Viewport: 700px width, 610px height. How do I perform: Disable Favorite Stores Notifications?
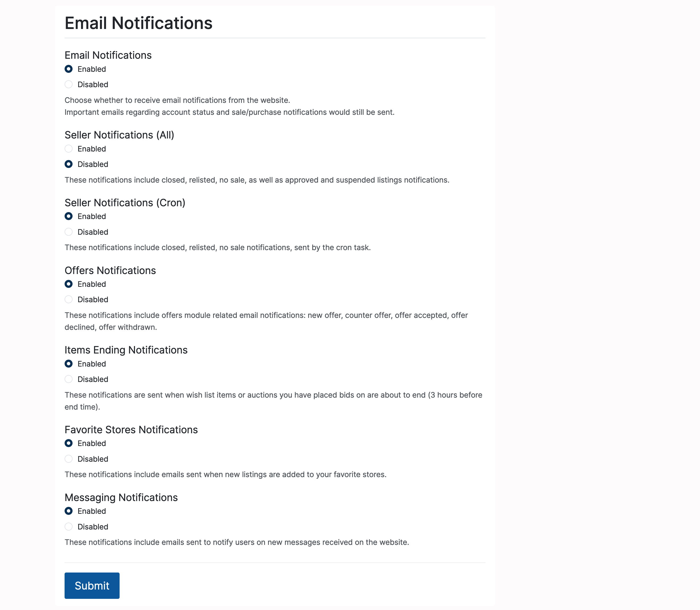point(69,459)
